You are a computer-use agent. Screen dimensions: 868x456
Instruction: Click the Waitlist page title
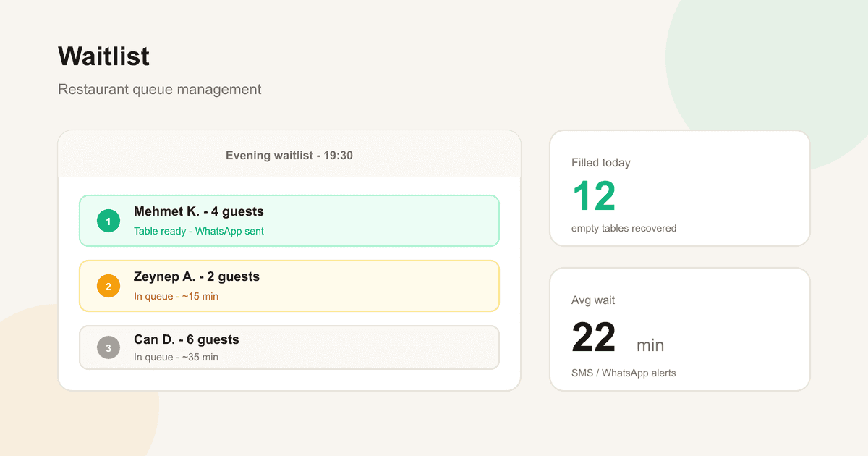click(104, 56)
